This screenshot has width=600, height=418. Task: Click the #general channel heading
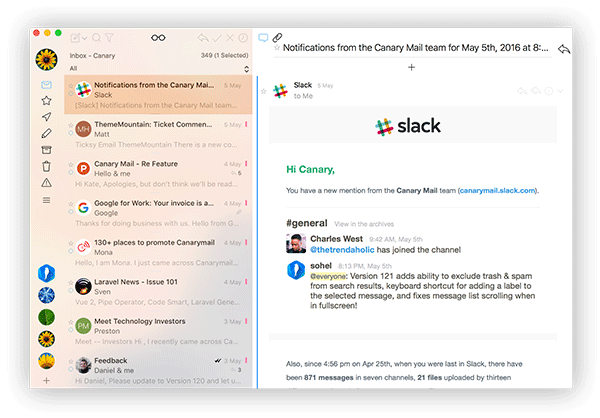click(307, 223)
